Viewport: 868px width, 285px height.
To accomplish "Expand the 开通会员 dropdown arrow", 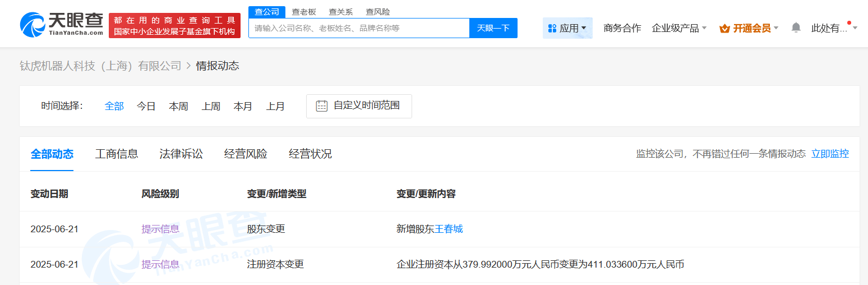I will (x=776, y=28).
